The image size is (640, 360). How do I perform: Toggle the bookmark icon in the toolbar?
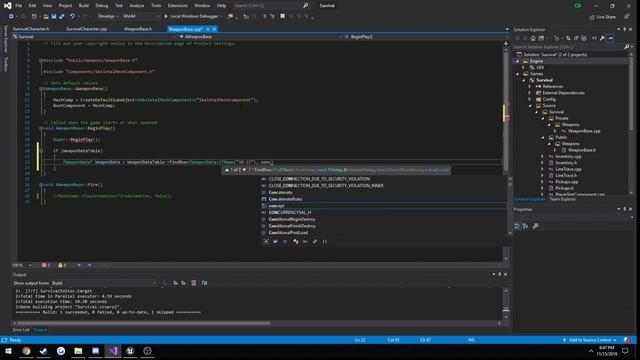(282, 16)
